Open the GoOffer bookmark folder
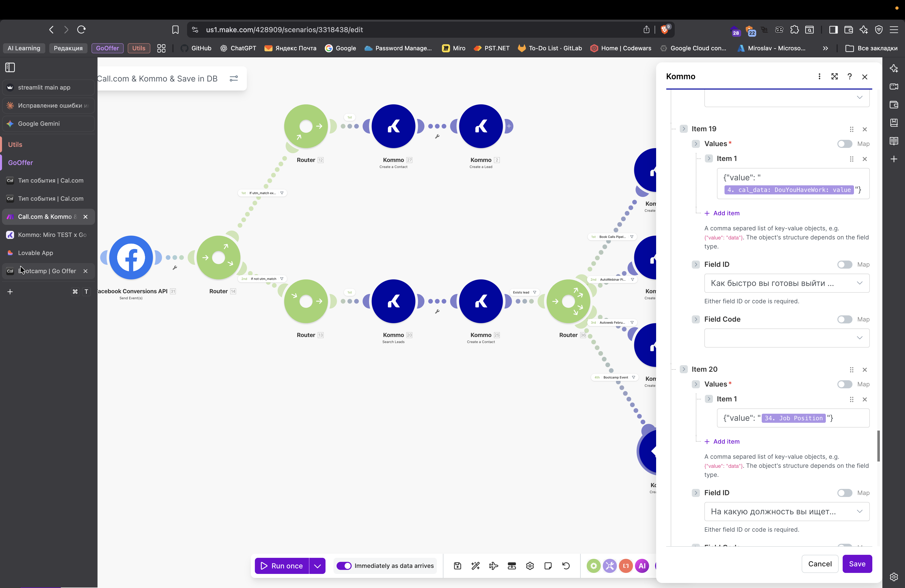The image size is (905, 588). [x=107, y=48]
